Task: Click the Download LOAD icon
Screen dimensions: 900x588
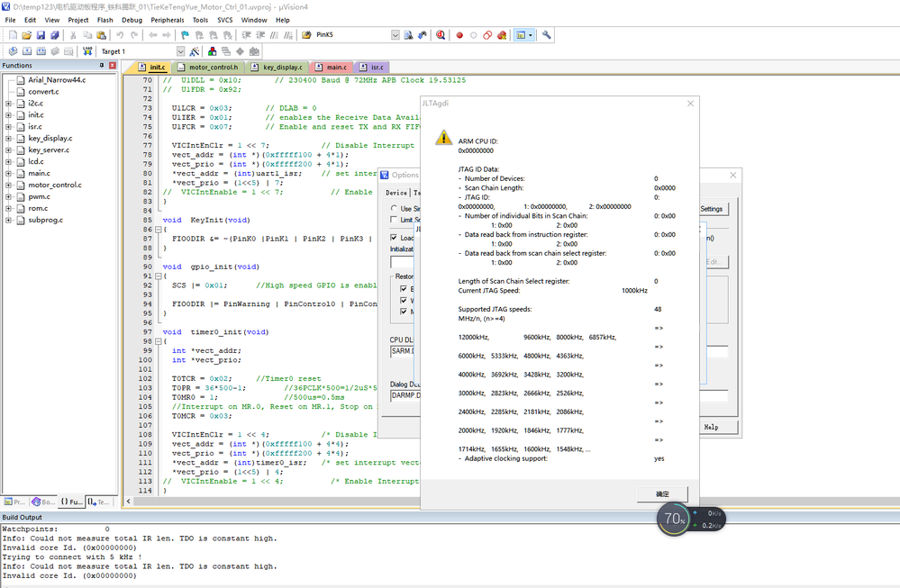Action: coord(88,51)
